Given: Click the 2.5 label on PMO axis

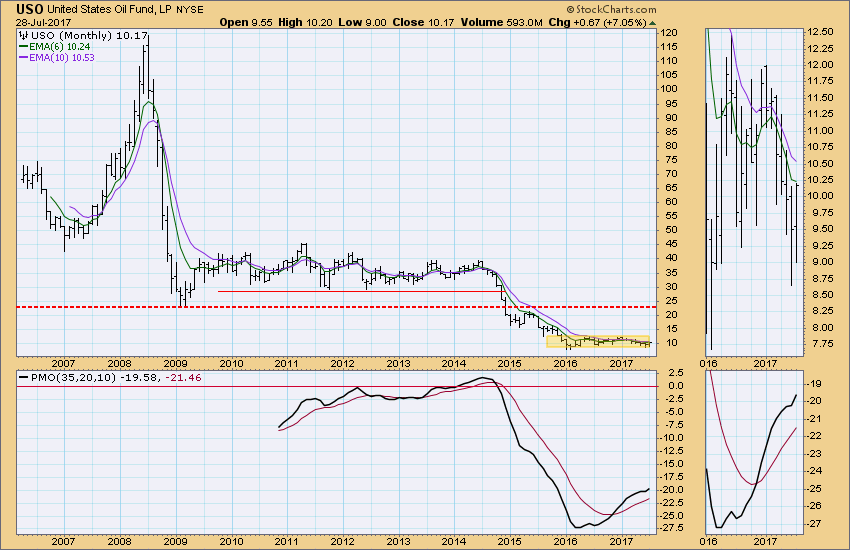Looking at the screenshot, I should click(675, 373).
